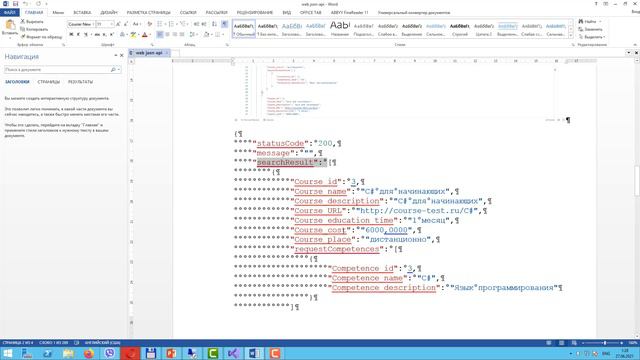Click Increase indent icon
Screen dimensions: 640x360
[x=204, y=24]
